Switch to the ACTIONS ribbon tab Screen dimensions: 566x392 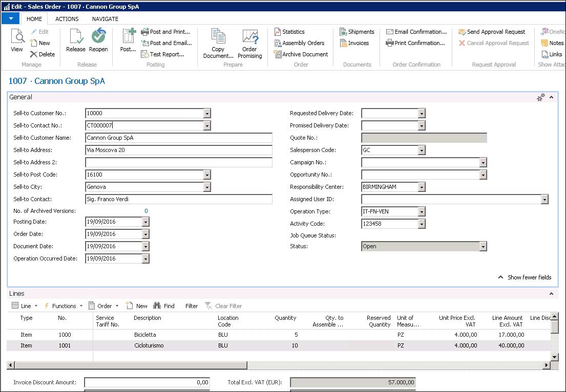coord(67,19)
